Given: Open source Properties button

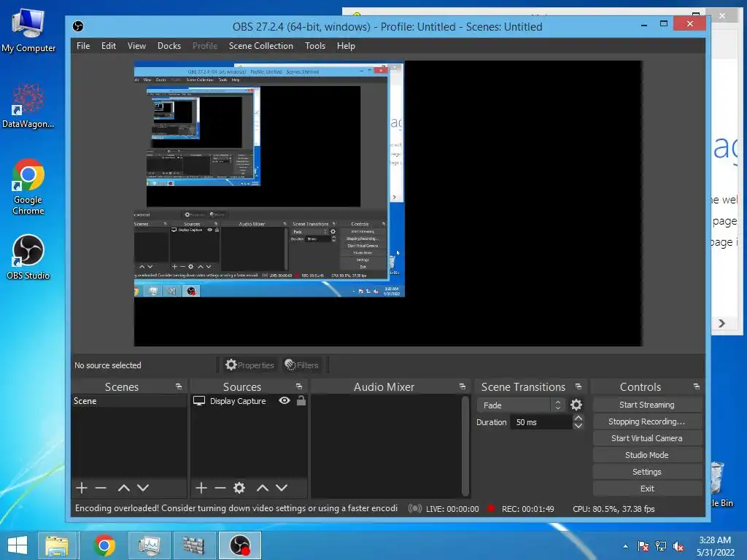Looking at the screenshot, I should pos(250,365).
